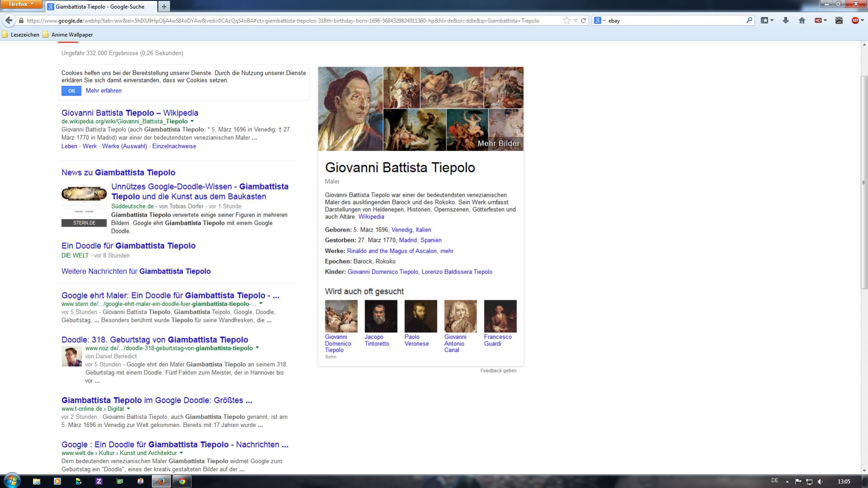The height and width of the screenshot is (488, 868).
Task: Expand options arrow beside the welt.de result URL
Action: [x=181, y=453]
